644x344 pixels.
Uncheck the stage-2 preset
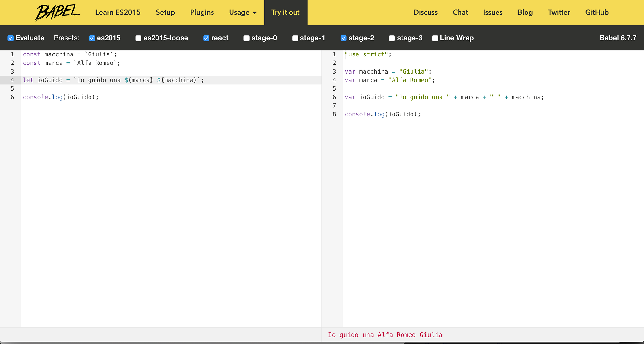(344, 38)
